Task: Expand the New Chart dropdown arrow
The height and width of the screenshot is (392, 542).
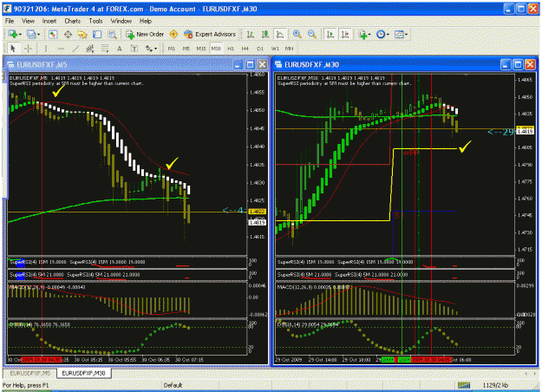Action: point(21,35)
